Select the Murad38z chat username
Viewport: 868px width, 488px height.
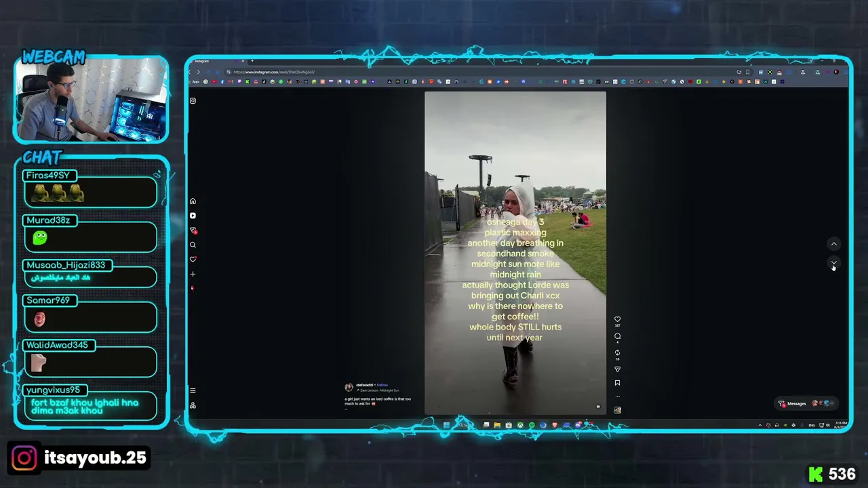point(48,220)
